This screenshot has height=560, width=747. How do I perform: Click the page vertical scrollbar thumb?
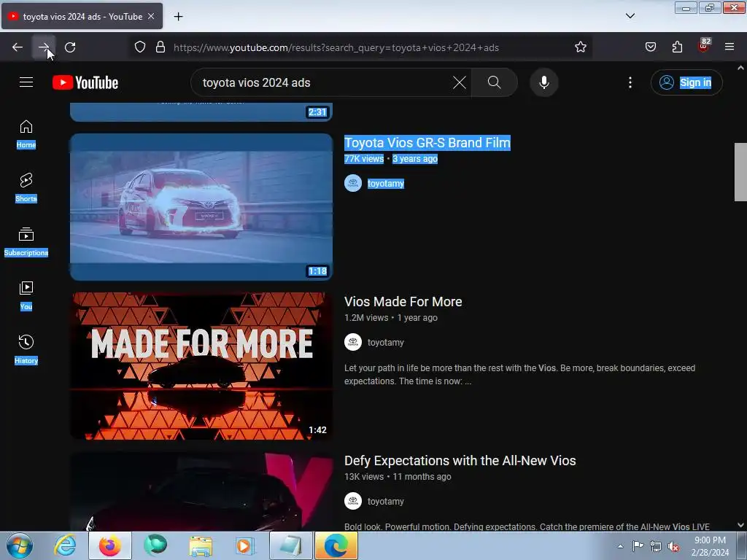point(740,172)
